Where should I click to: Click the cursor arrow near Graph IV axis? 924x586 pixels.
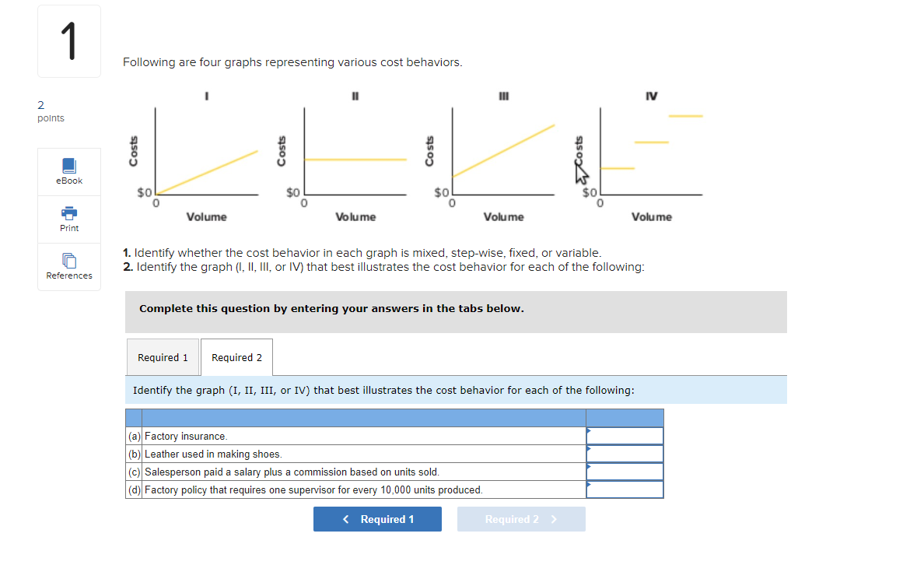[582, 175]
